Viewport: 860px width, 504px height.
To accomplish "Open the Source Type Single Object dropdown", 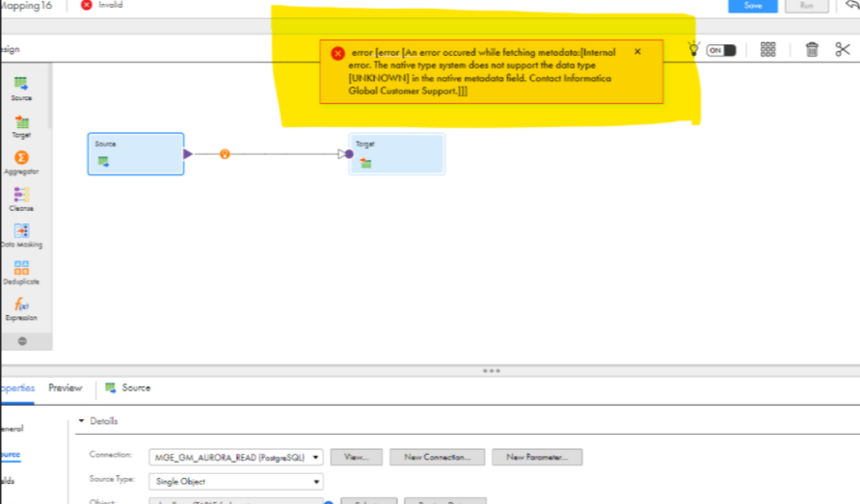I will 236,481.
